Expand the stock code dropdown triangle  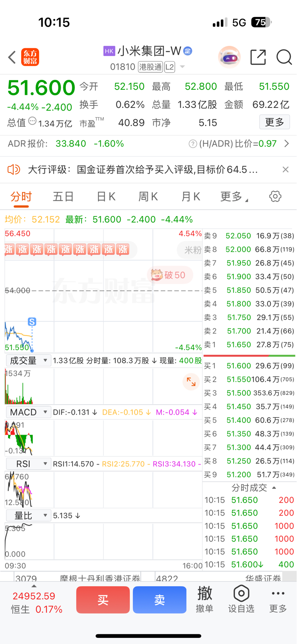tap(182, 67)
